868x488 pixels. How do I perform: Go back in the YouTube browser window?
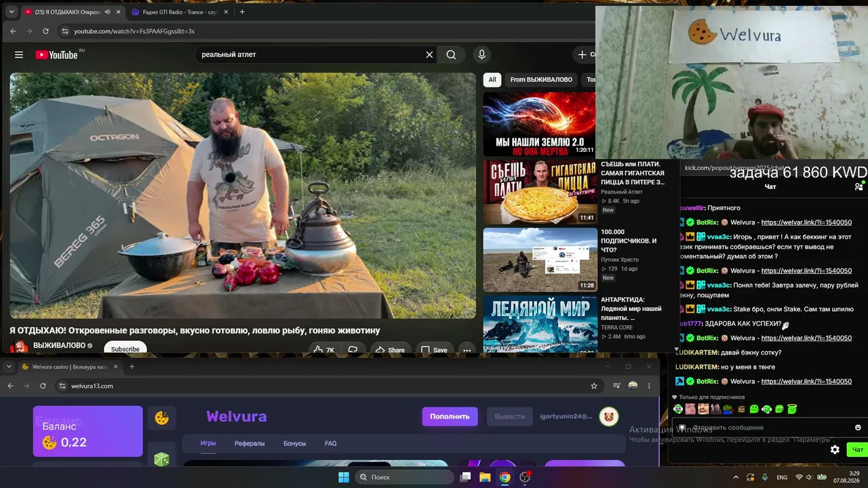(x=13, y=31)
